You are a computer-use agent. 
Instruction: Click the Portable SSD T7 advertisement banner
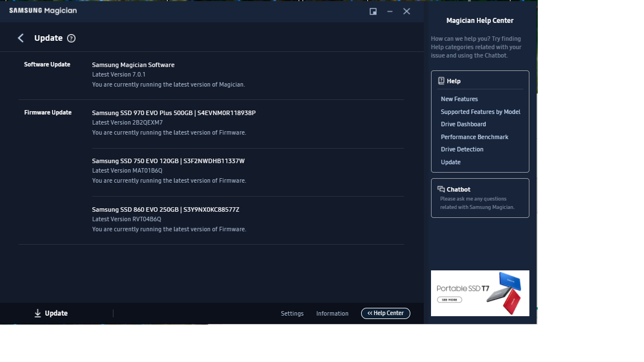pos(480,293)
